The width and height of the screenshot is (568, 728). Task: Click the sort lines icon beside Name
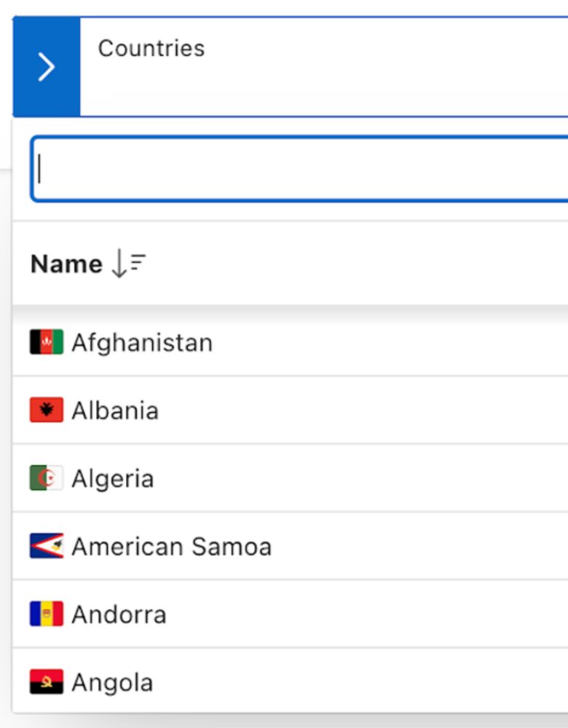click(138, 262)
